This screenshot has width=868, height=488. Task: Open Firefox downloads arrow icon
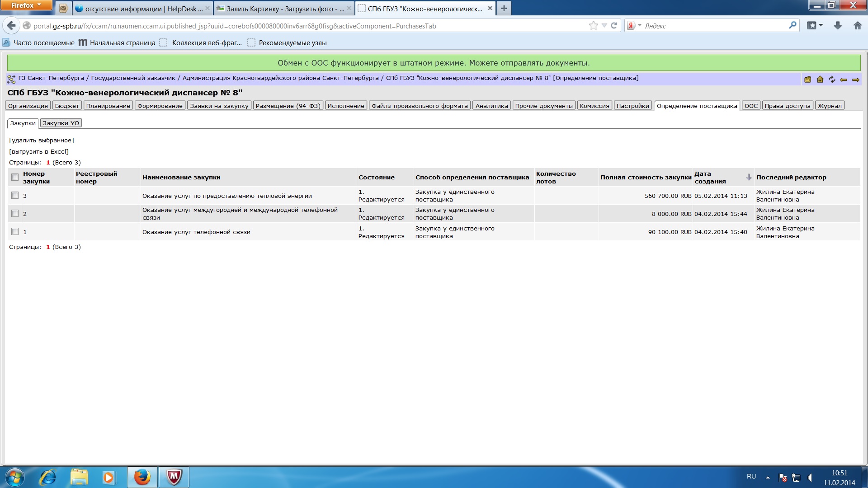pyautogui.click(x=838, y=26)
